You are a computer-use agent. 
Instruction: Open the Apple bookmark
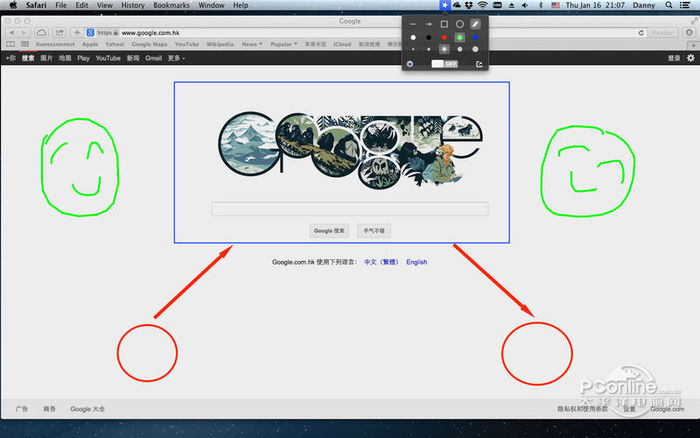90,44
